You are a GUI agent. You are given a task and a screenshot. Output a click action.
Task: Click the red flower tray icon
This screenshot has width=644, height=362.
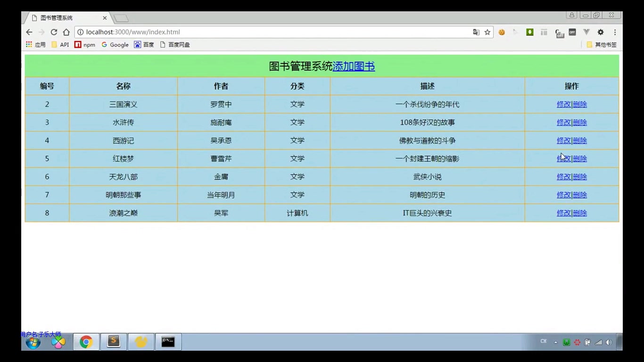[x=577, y=342]
